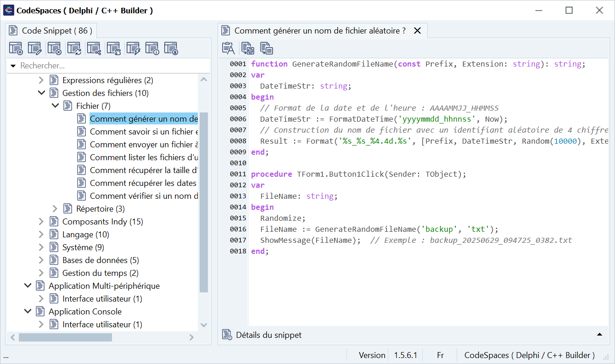The image size is (615, 364).
Task: Expand the Détails du snippet panel
Action: (599, 335)
